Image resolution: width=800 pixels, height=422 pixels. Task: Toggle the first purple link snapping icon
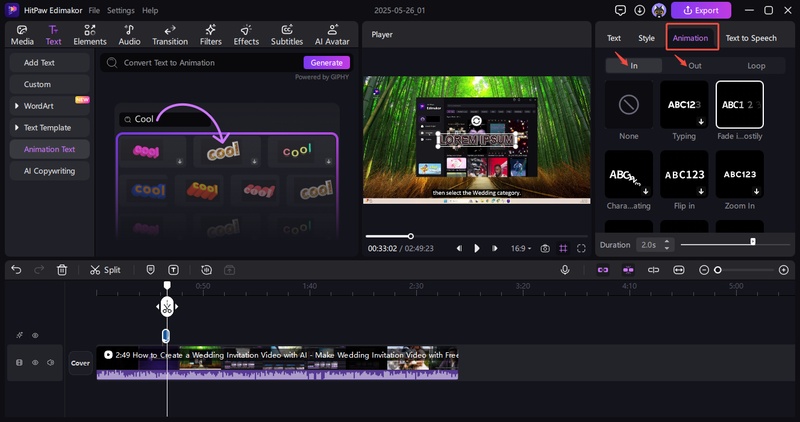tap(603, 270)
